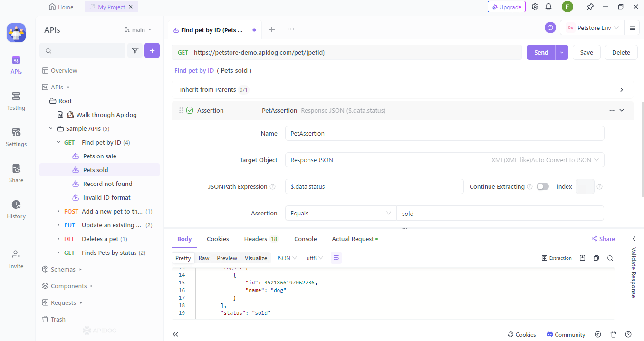Open the Petstore Env environment dropdown
Image resolution: width=644 pixels, height=341 pixels.
592,28
